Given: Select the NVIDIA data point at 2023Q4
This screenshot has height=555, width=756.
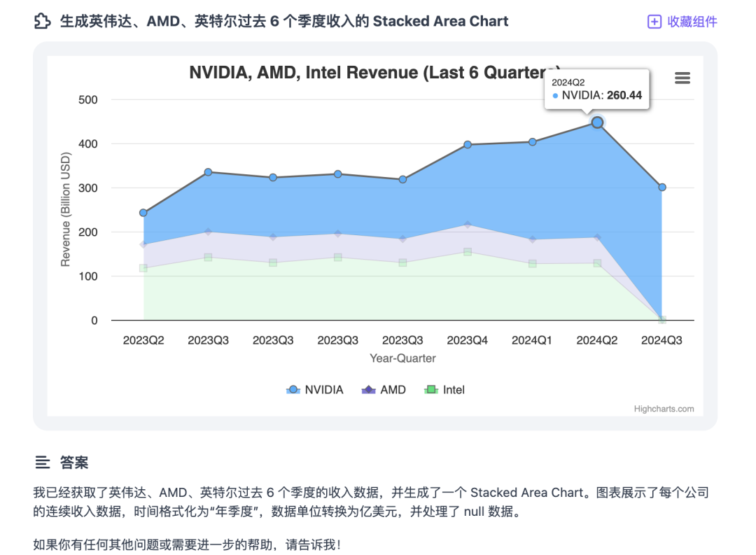Looking at the screenshot, I should [467, 145].
